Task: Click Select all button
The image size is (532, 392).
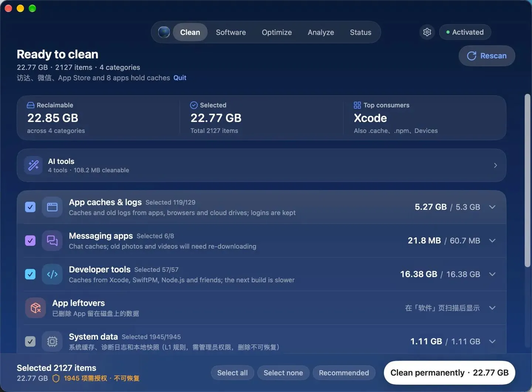Action: [232, 373]
